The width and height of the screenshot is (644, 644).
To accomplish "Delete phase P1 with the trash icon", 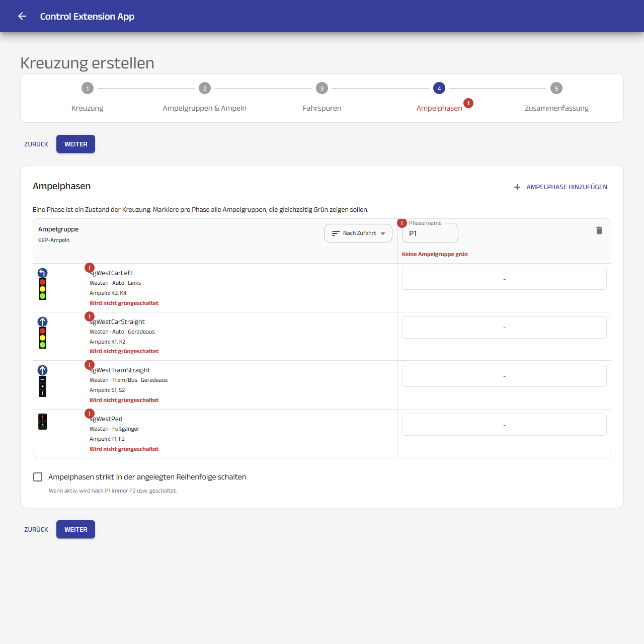I will tap(599, 230).
